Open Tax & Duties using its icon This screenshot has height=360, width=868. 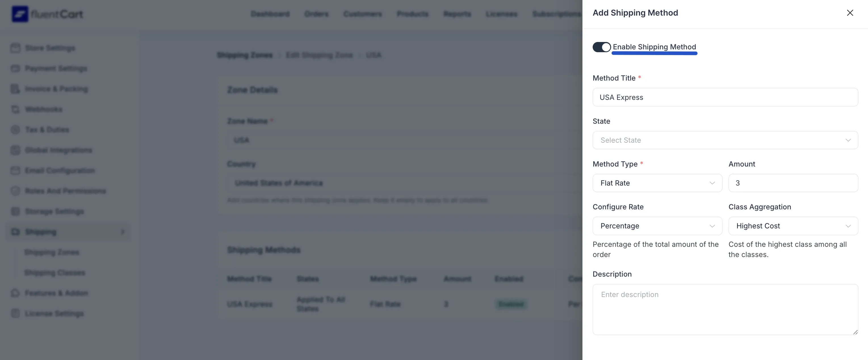(15, 130)
